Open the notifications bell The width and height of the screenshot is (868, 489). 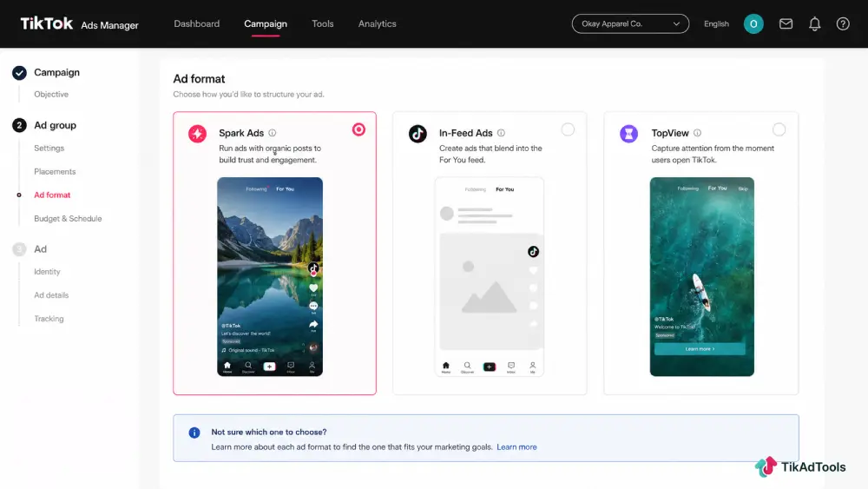814,23
